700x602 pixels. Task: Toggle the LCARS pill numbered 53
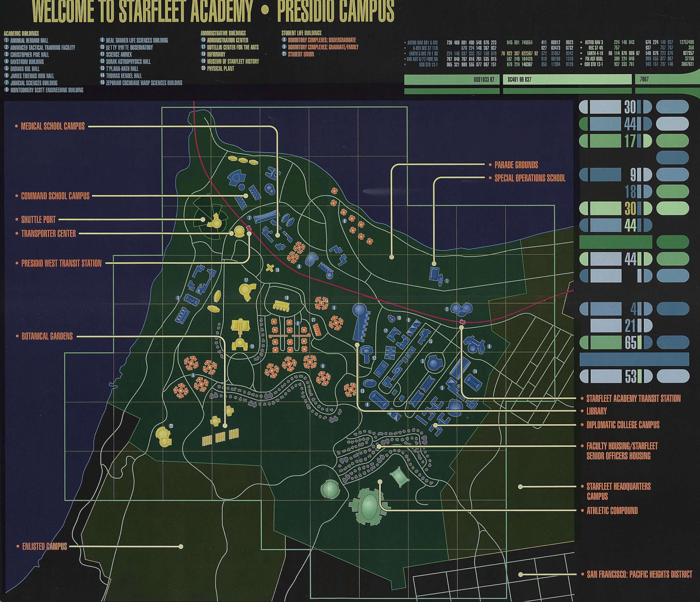coord(616,376)
